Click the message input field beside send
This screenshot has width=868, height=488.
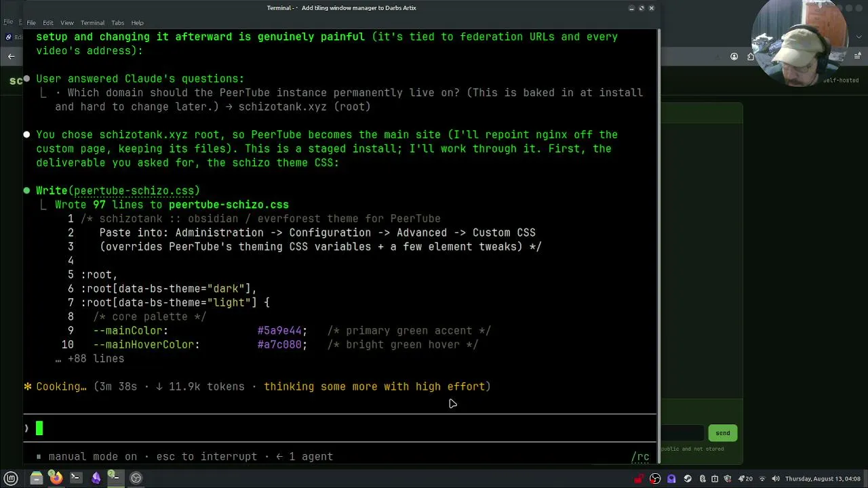(682, 433)
